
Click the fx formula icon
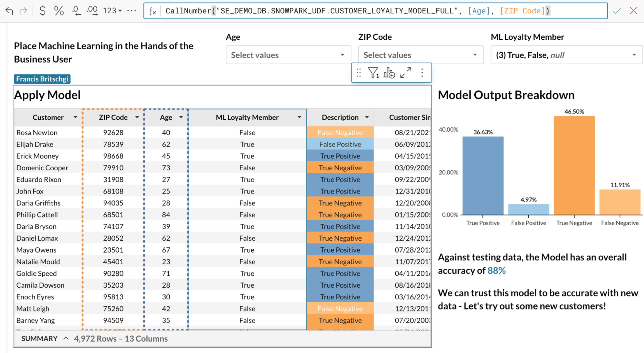[x=152, y=11]
